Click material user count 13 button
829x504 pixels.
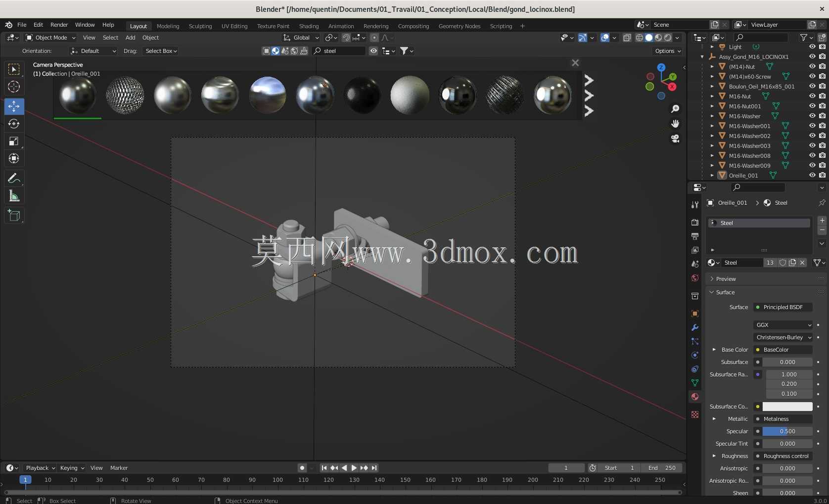(770, 263)
